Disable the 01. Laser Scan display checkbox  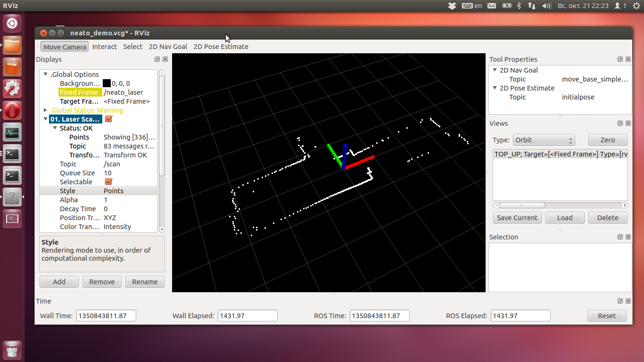tap(108, 119)
